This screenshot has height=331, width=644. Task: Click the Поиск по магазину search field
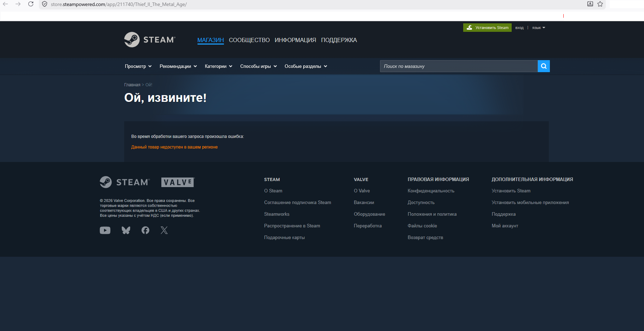tap(459, 66)
